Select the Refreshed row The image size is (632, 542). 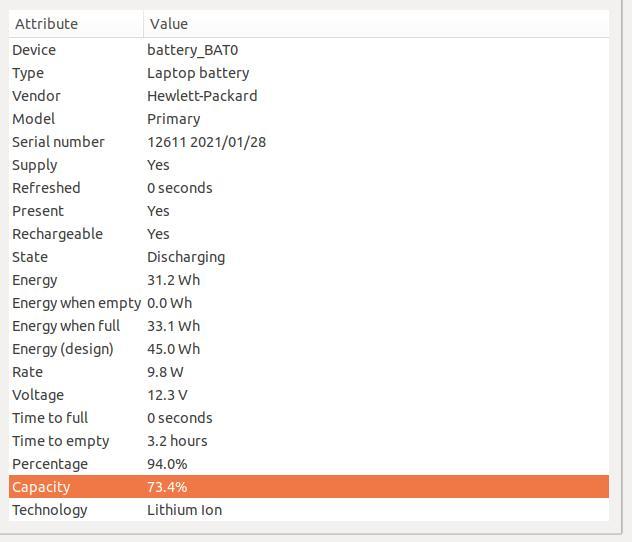309,188
